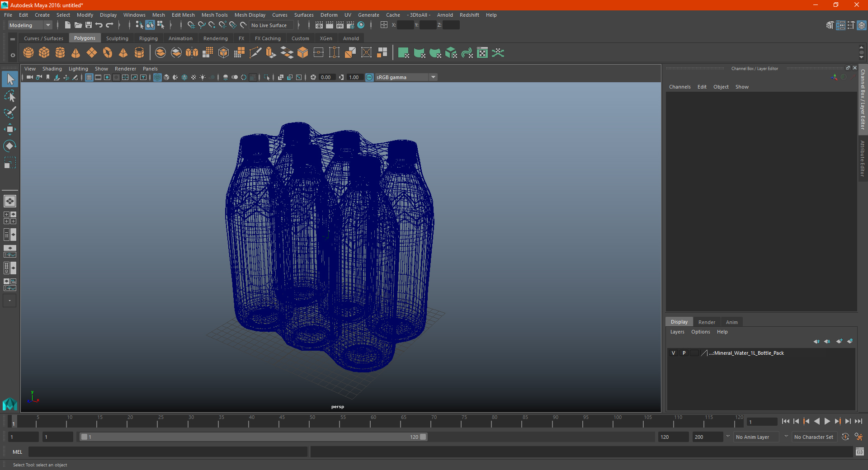Image resolution: width=868 pixels, height=470 pixels.
Task: Create a polygon plane from the shelf
Action: (x=92, y=53)
